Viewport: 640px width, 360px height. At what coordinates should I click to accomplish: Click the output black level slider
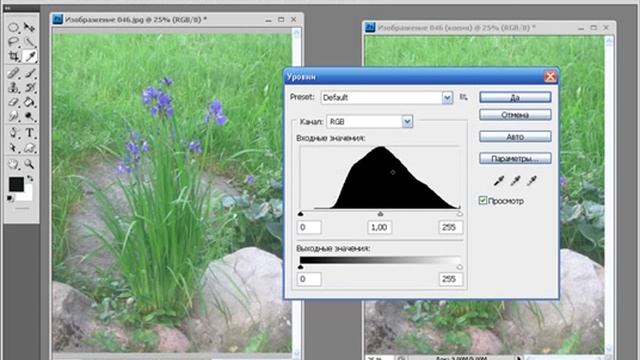301,267
